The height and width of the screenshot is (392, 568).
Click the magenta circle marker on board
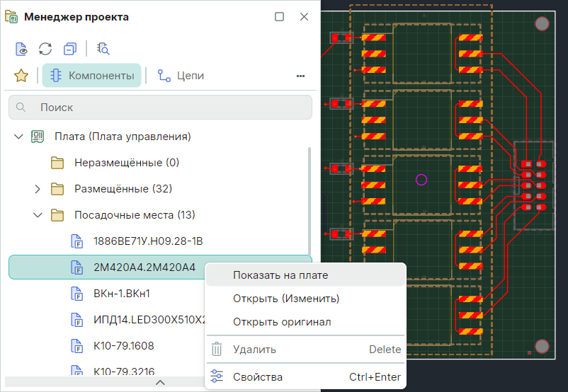pyautogui.click(x=421, y=180)
